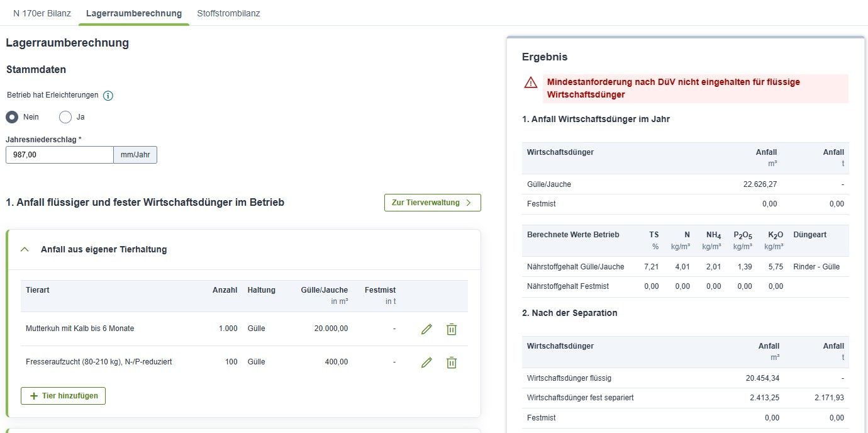Delete the Mutterkuh mit Kalb entry

451,329
